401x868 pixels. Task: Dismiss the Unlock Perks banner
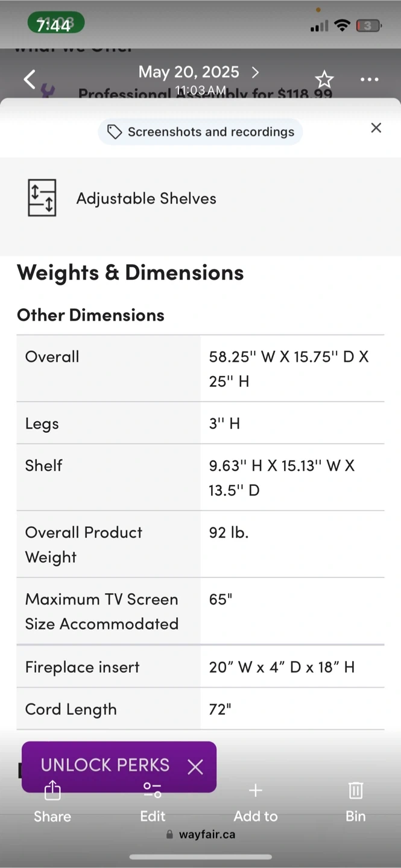click(x=195, y=767)
